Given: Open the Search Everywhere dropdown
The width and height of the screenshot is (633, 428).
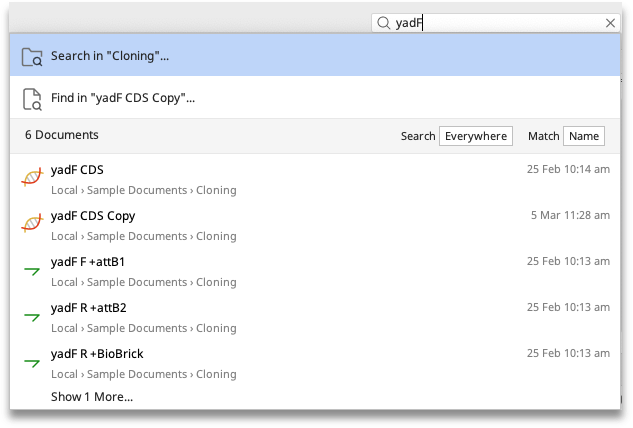Looking at the screenshot, I should 476,136.
